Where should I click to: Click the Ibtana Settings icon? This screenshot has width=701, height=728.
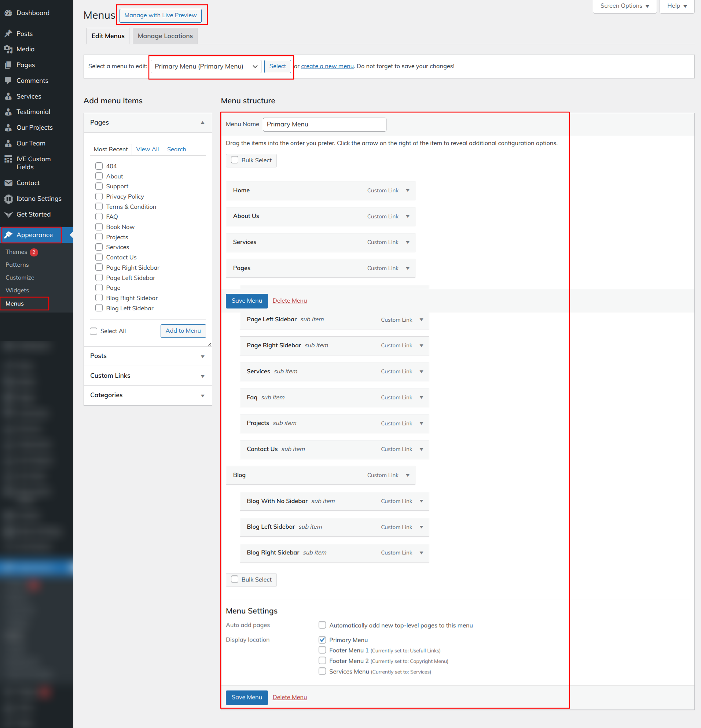pyautogui.click(x=8, y=199)
